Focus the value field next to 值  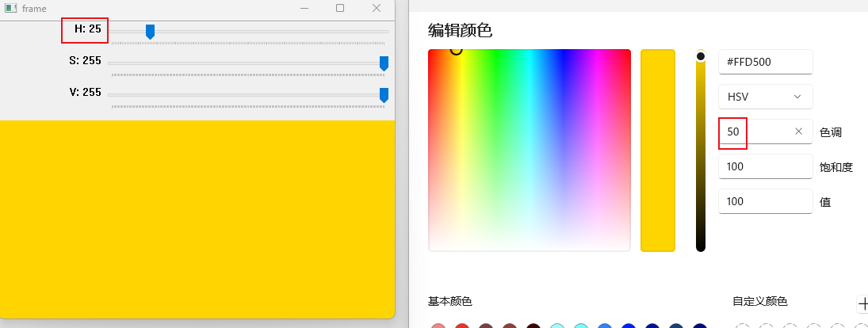coord(766,201)
